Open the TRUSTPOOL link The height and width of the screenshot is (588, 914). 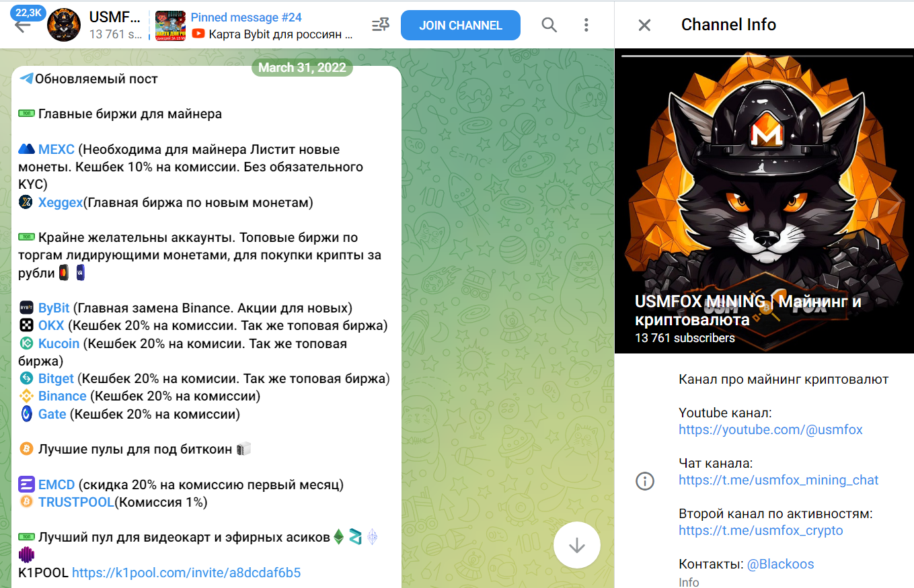(76, 502)
